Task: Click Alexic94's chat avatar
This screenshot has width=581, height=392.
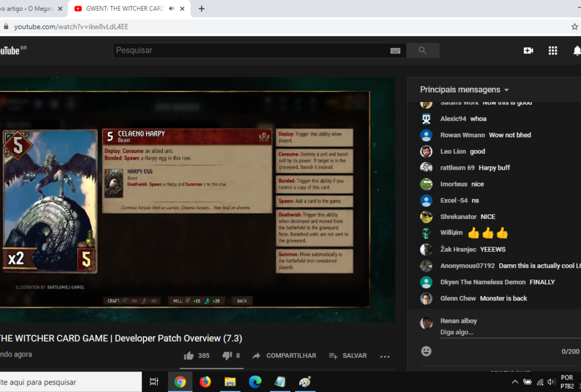Action: pos(426,119)
